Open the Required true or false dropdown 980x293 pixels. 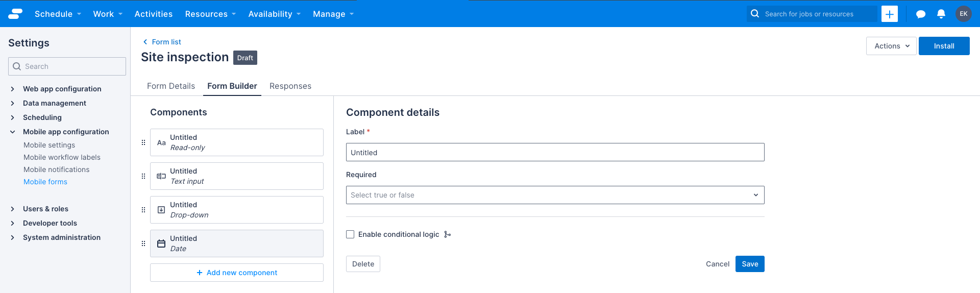click(555, 195)
